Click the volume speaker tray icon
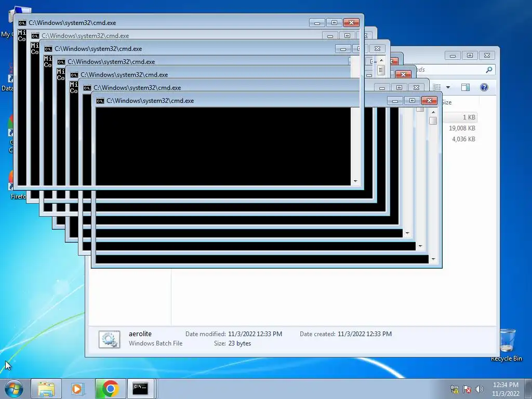The height and width of the screenshot is (399, 532). tap(480, 389)
